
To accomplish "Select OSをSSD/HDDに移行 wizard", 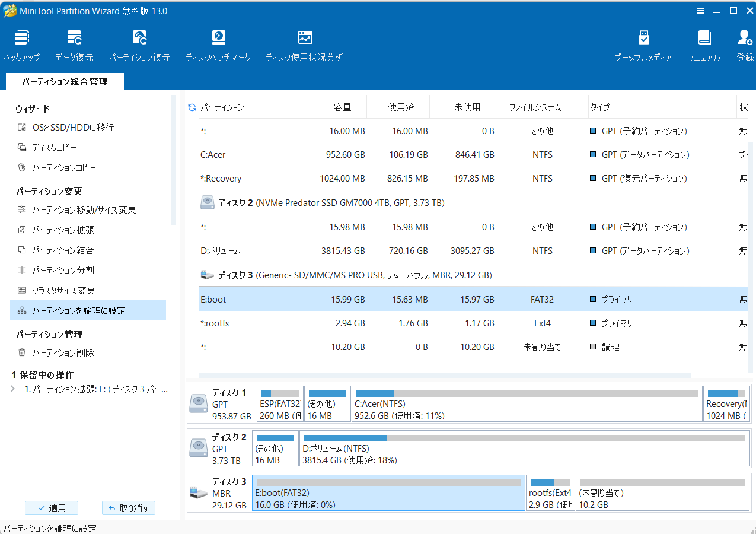I will [x=72, y=127].
